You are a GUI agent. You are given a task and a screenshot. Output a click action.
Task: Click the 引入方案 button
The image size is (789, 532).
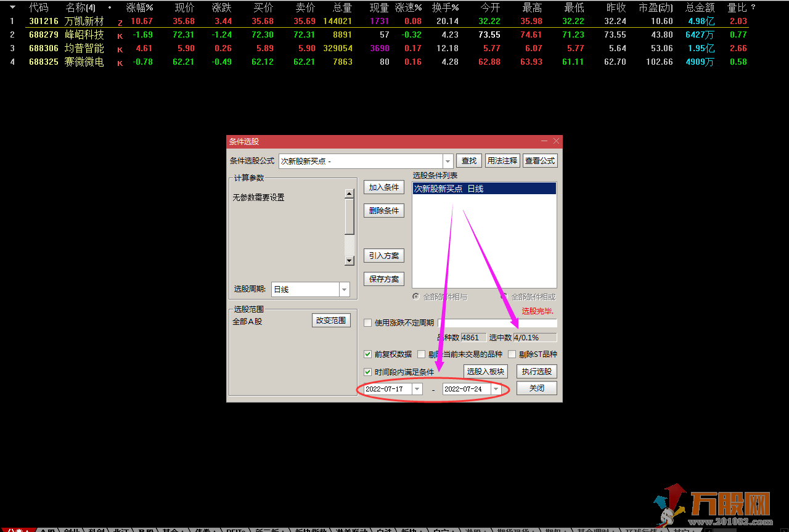pos(384,256)
